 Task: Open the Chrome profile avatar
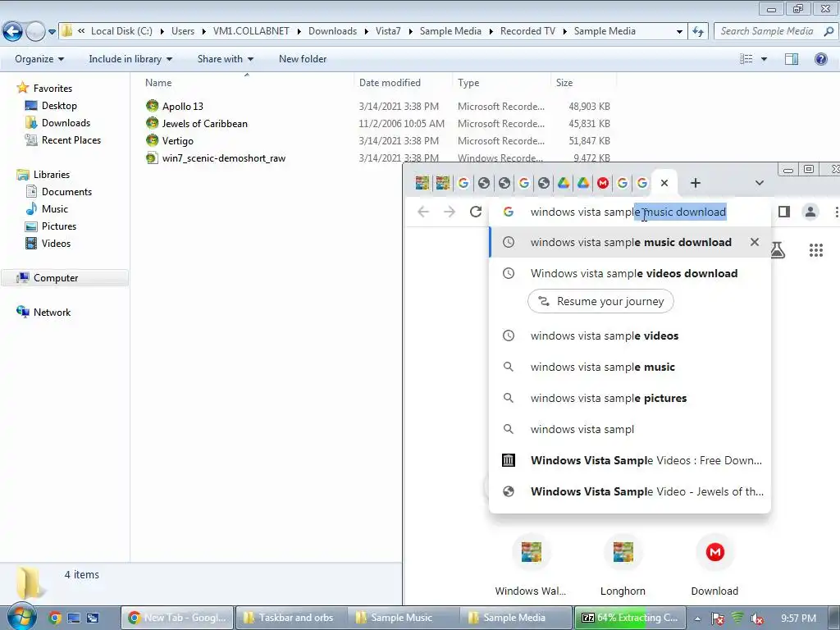coord(810,212)
